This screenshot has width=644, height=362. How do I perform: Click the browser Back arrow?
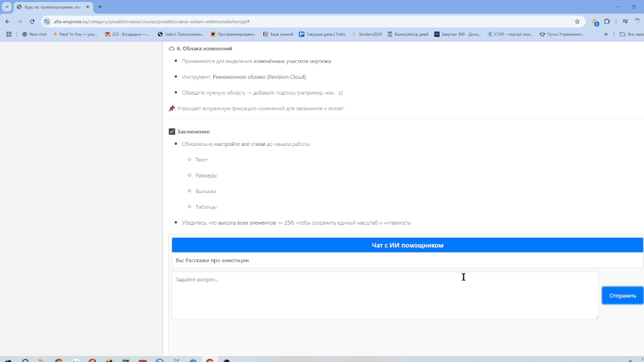(8, 22)
